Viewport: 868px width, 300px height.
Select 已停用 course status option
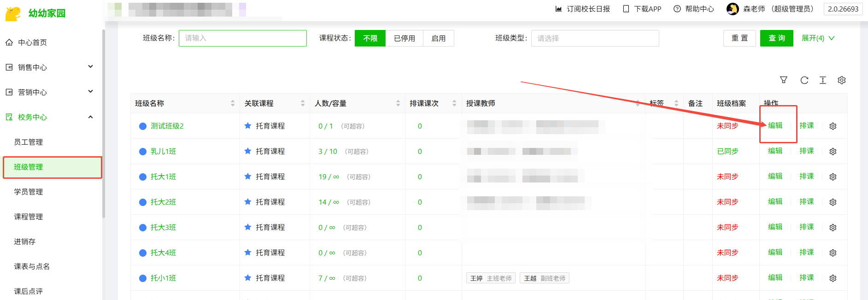405,38
